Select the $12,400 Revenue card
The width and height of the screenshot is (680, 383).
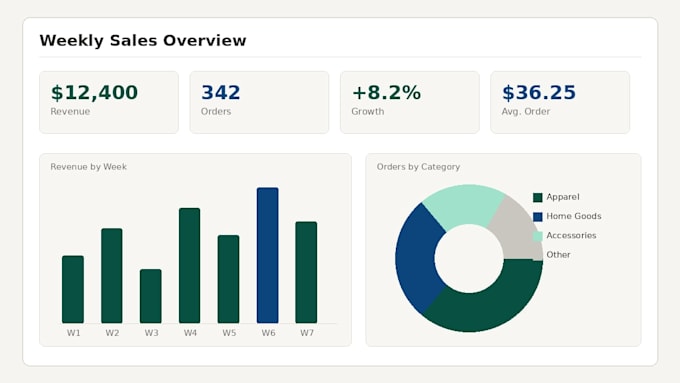(x=109, y=102)
